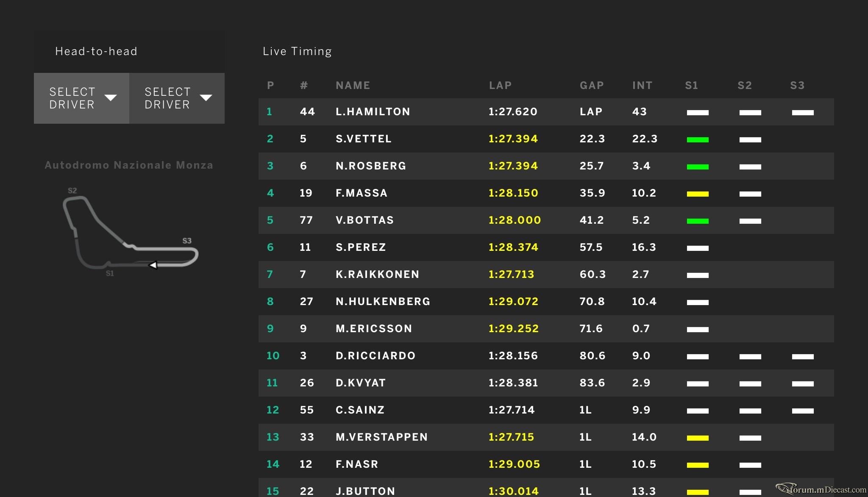Click Vettel's green S1 sector indicator
Screen dimensions: 868x497
coord(698,139)
